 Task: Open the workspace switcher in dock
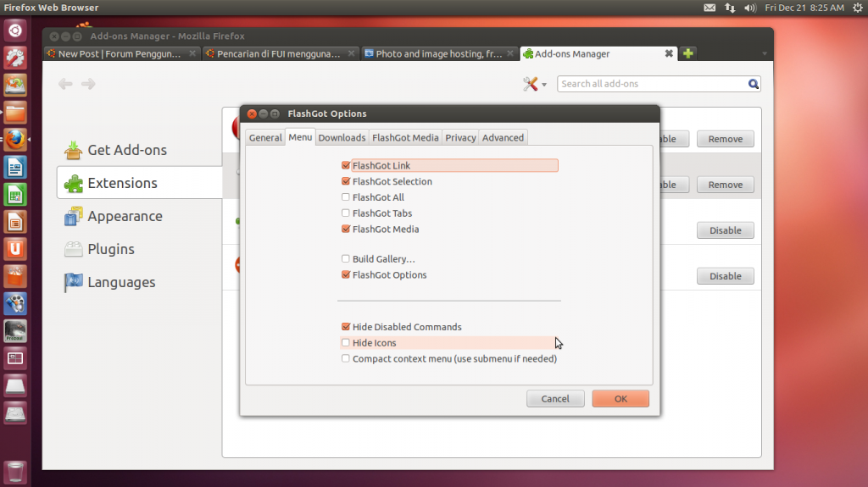click(x=15, y=358)
